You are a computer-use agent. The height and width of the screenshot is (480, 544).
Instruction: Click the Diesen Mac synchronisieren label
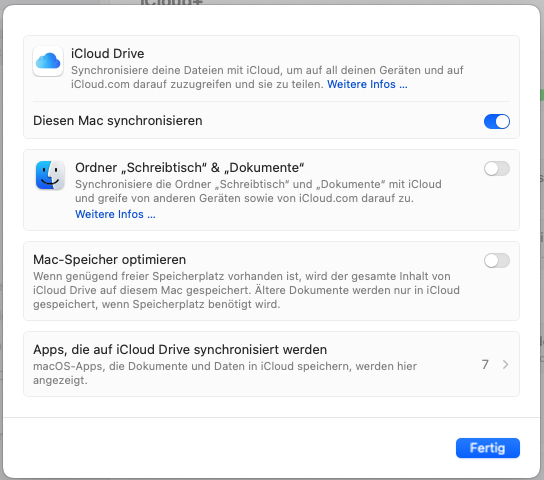pyautogui.click(x=118, y=121)
